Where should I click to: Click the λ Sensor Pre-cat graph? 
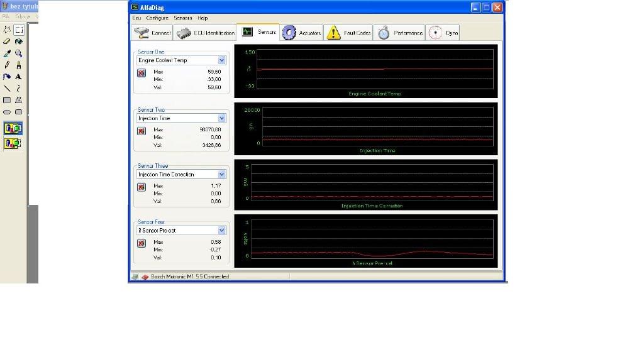pos(366,241)
